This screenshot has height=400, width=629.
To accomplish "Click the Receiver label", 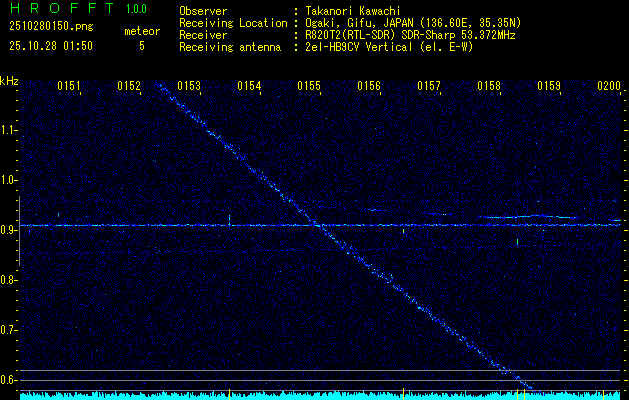I will [x=203, y=35].
